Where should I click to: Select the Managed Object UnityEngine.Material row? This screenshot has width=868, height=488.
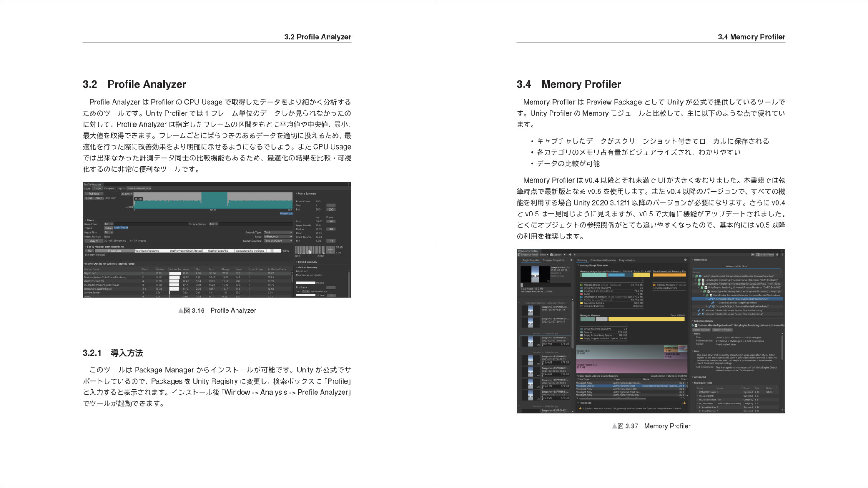tap(631, 386)
